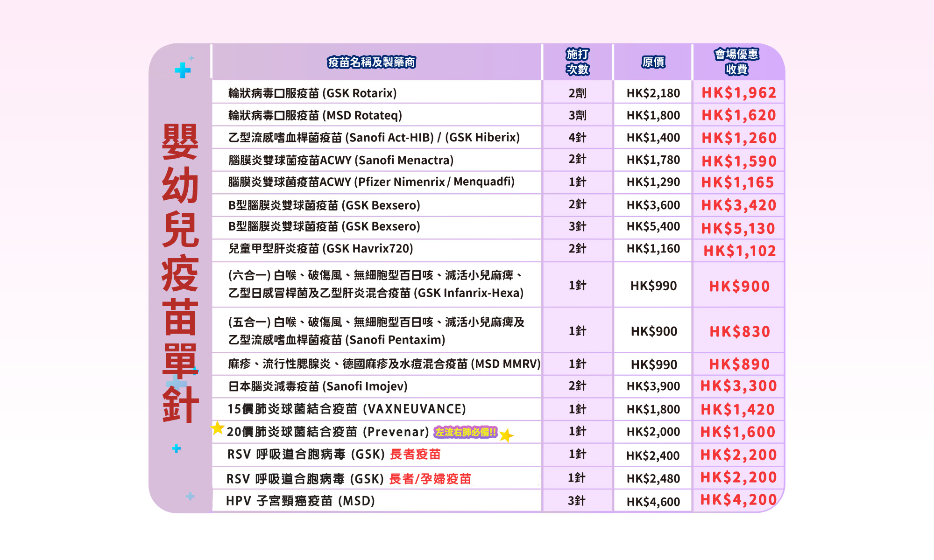Click the GSK Bexsero row priced HK$5,400

tap(324, 226)
